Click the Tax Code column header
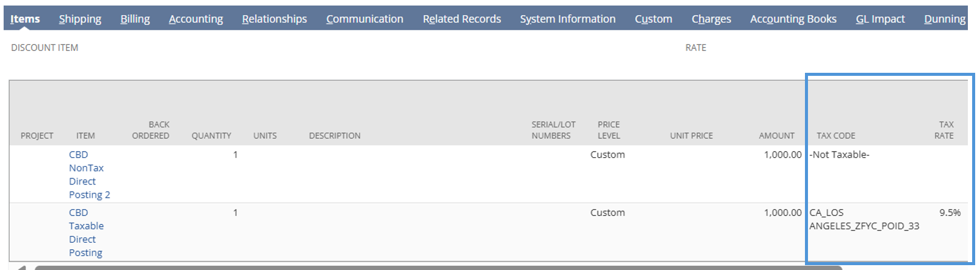 [836, 136]
